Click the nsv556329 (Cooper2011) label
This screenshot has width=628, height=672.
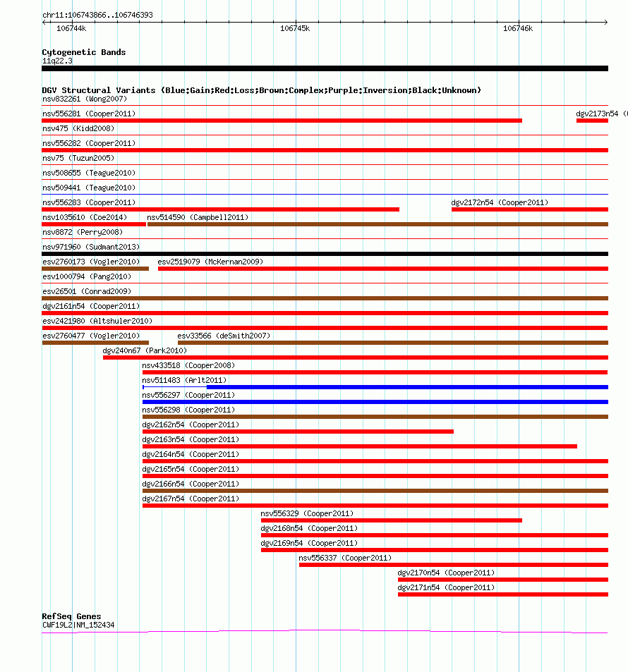pyautogui.click(x=307, y=513)
